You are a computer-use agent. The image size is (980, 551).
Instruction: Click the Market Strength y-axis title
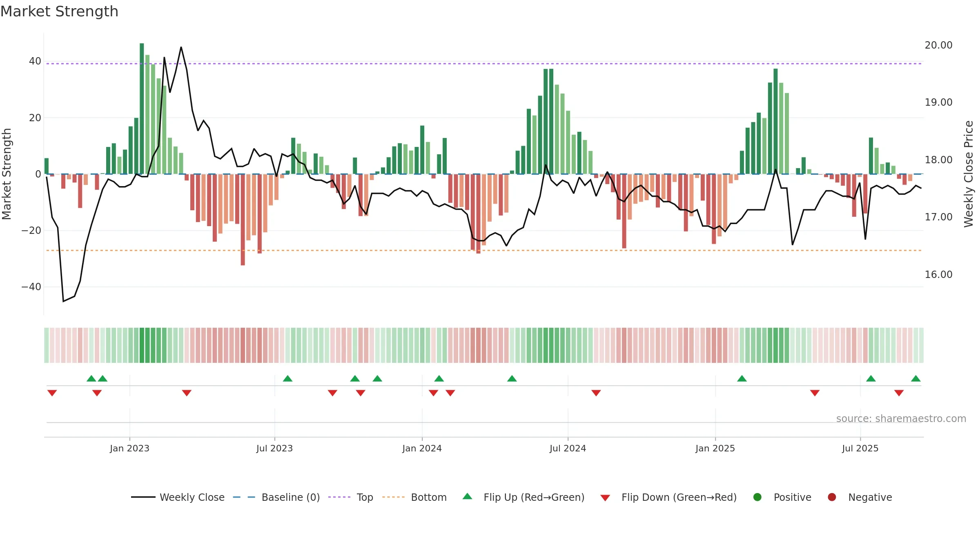pos(7,174)
